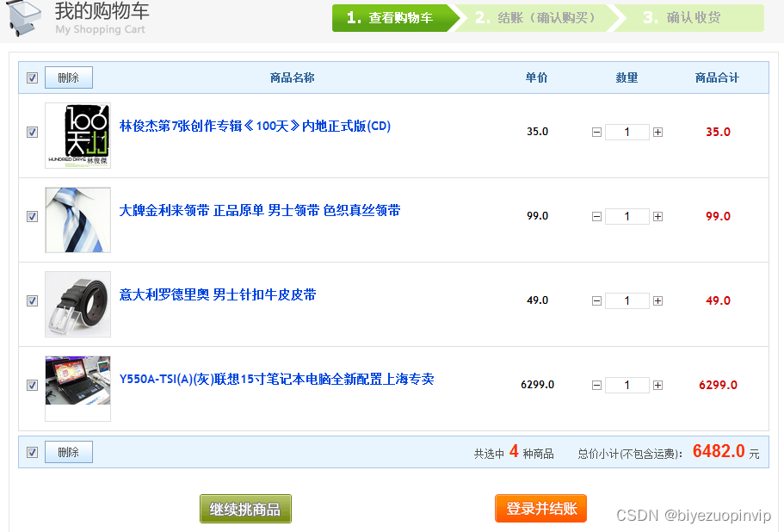Uncheck the 林俊杰 CD item checkbox
784x532 pixels.
tap(33, 132)
